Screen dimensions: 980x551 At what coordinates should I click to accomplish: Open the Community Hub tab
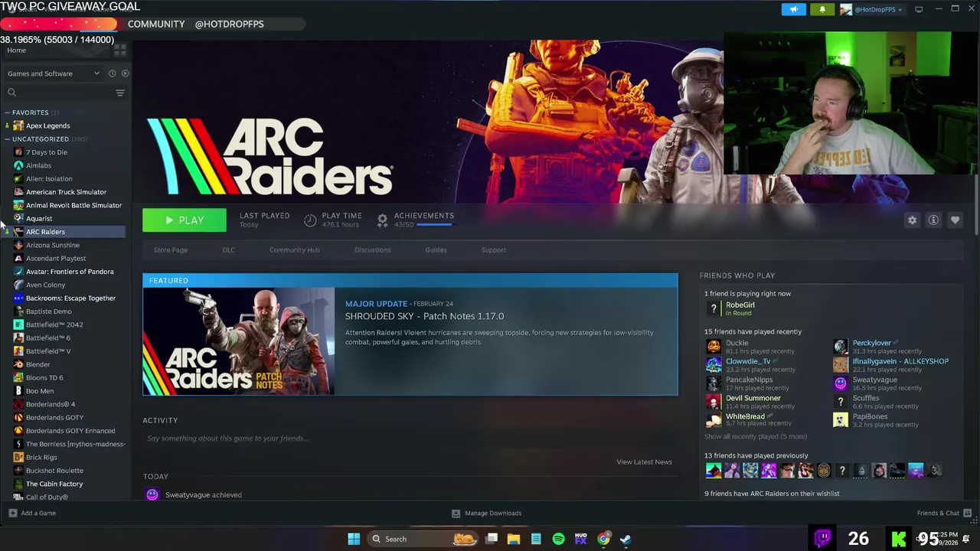coord(294,250)
